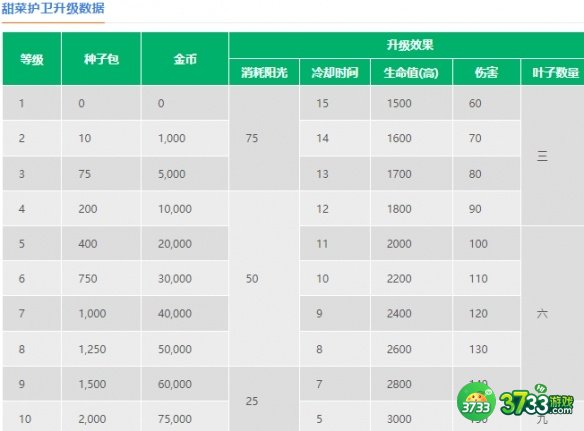Select sun cost 50 merged cell
The width and height of the screenshot is (584, 431).
click(264, 279)
